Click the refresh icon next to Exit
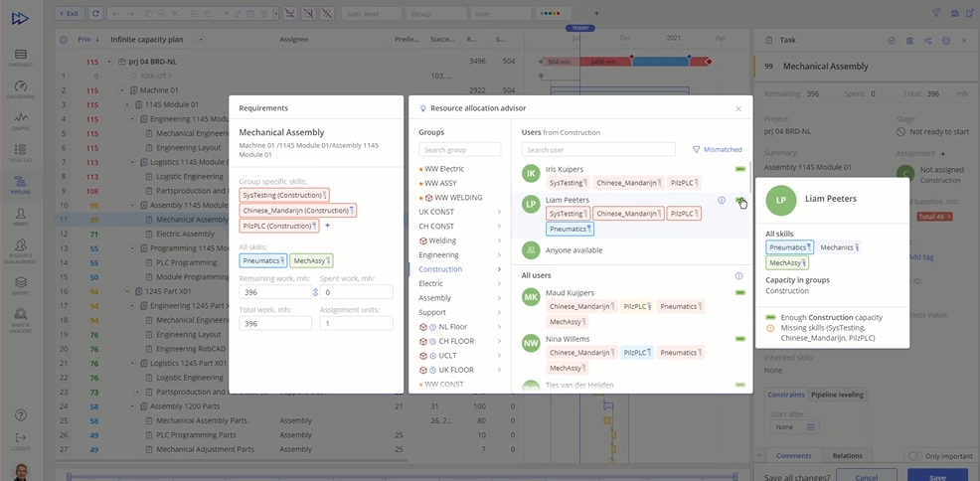Image resolution: width=980 pixels, height=481 pixels. click(94, 14)
